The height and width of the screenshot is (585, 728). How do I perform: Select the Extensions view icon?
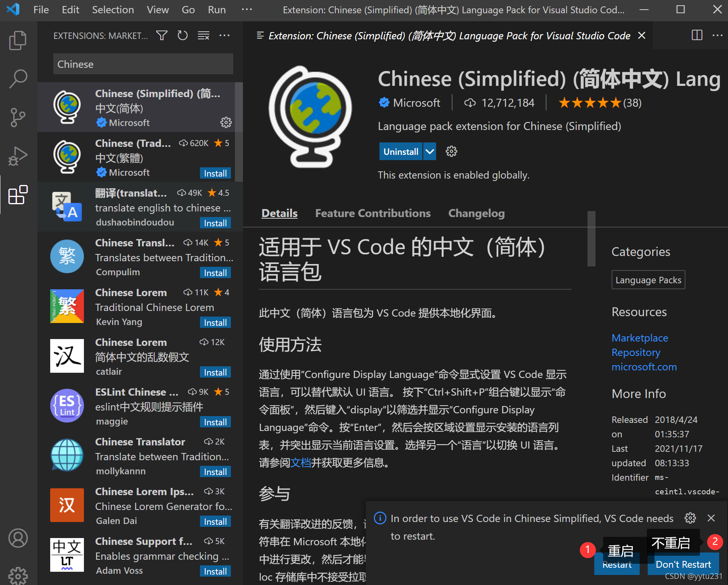coord(18,195)
